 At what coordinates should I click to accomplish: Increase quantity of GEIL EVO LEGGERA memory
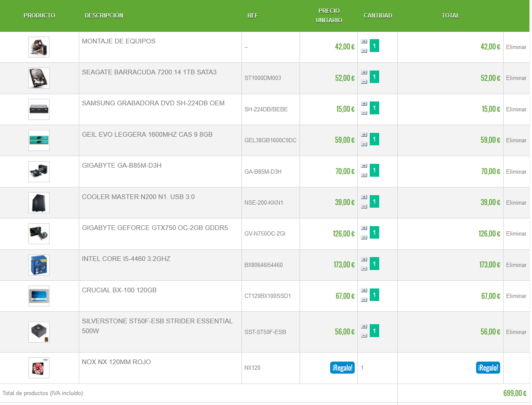pos(364,135)
